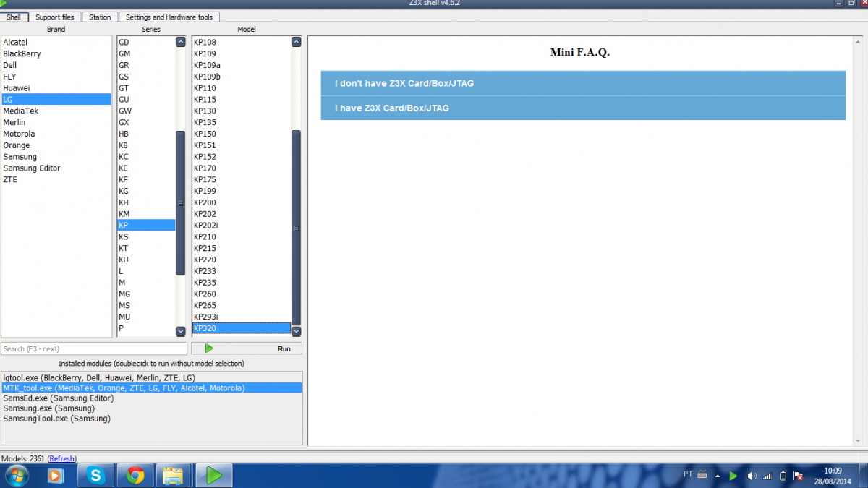
Task: Select MG series
Action: coord(146,294)
